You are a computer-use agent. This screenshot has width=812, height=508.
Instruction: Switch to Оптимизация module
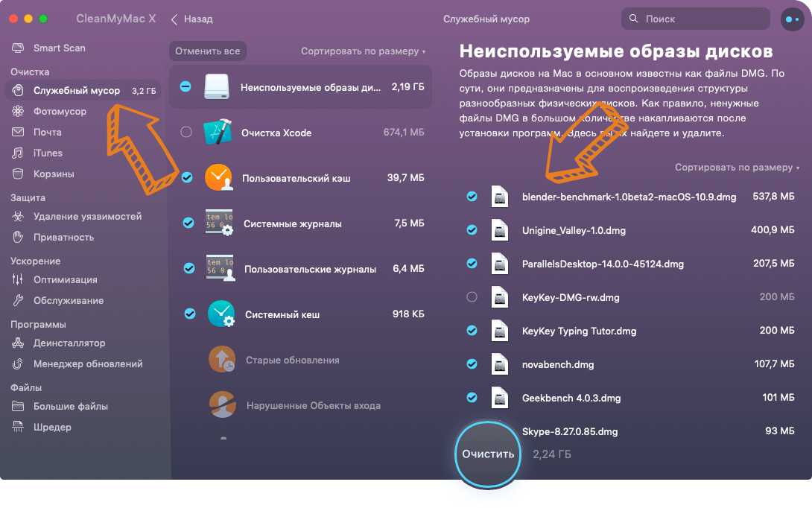66,279
